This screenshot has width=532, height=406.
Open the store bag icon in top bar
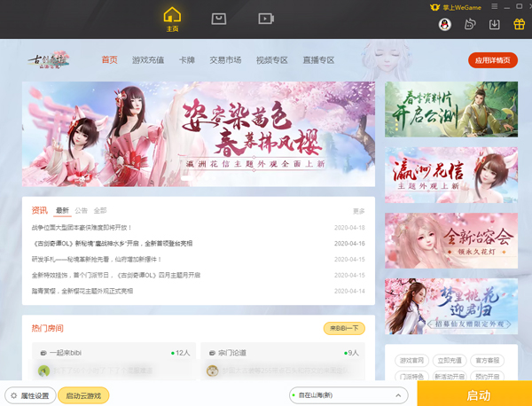219,19
